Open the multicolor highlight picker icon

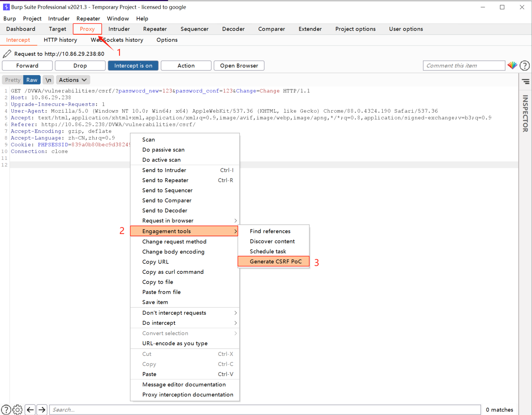click(x=512, y=66)
